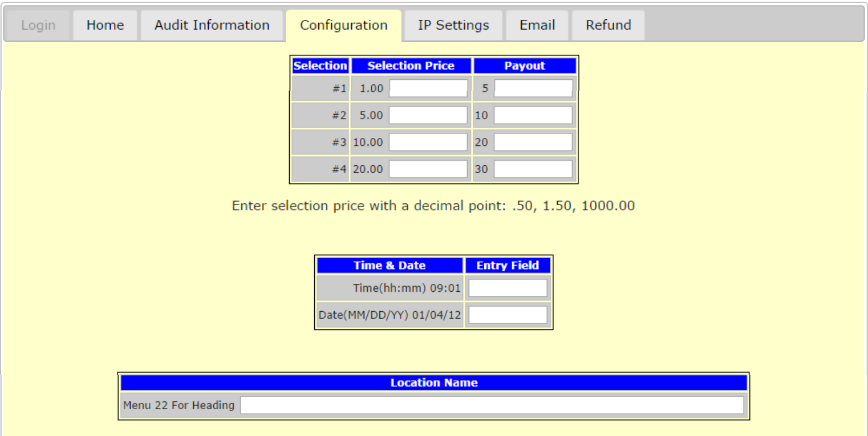Click the Location Name header bar
Screen dimensions: 868x436
(x=433, y=382)
